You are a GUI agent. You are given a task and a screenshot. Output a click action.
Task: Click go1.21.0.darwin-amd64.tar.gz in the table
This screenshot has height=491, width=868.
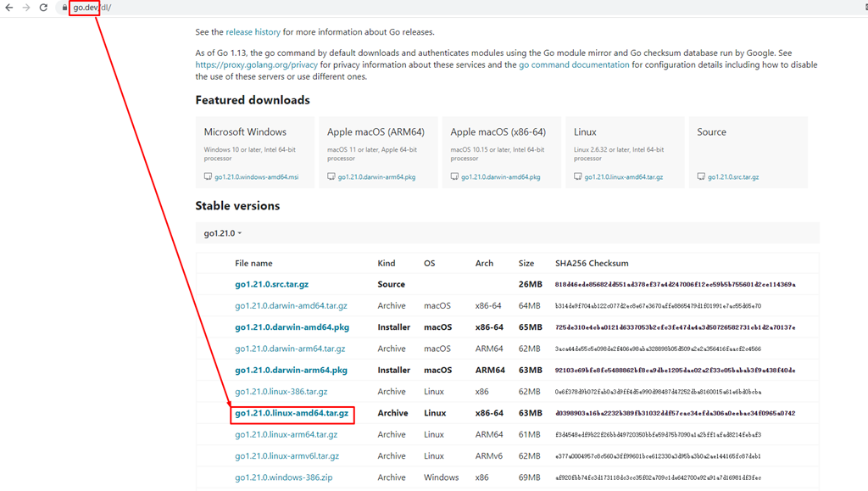[x=291, y=305]
